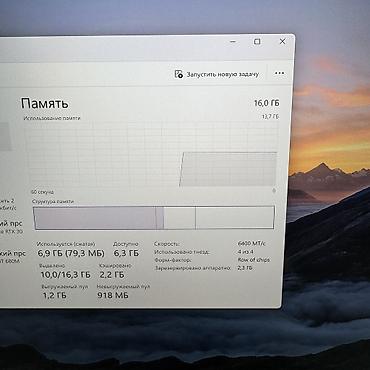
Task: Click the run-new-task icon beside Запустить новую задачу
Action: coord(178,74)
